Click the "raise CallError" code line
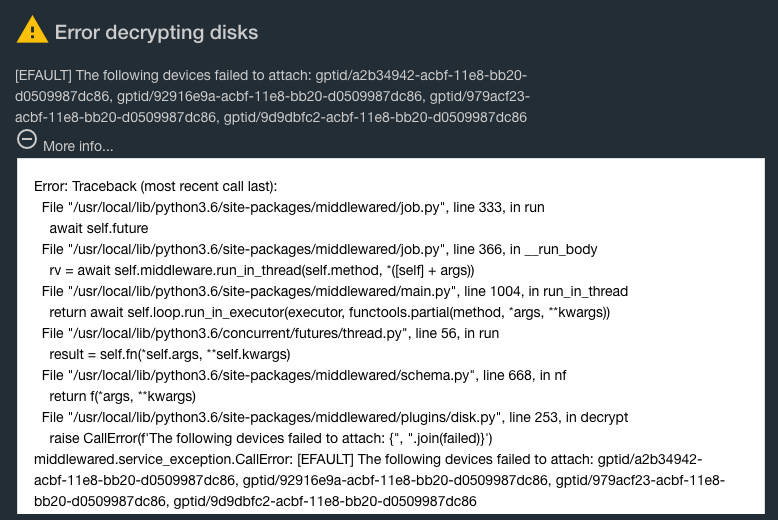Screen dimensions: 778x520 coord(271,439)
